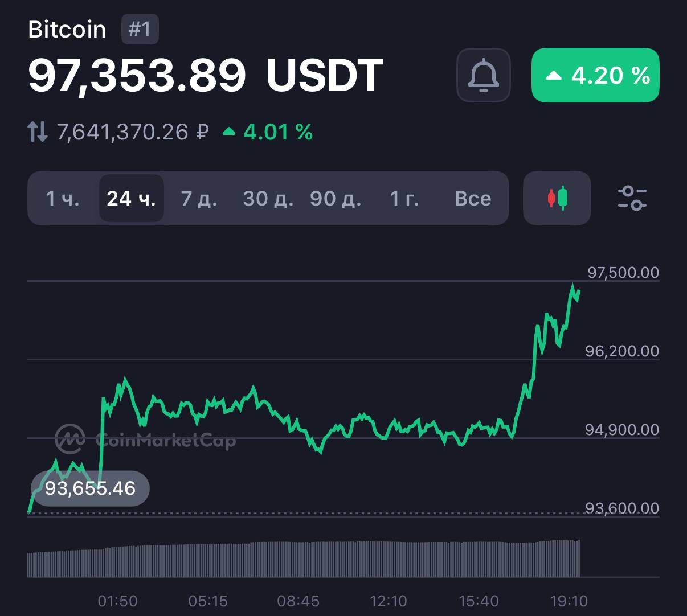Select the 90 д. time range
Screen dimensions: 687x616
336,199
